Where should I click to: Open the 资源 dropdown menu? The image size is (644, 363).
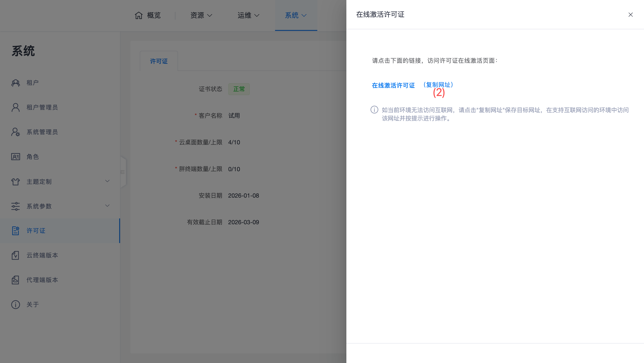[201, 15]
